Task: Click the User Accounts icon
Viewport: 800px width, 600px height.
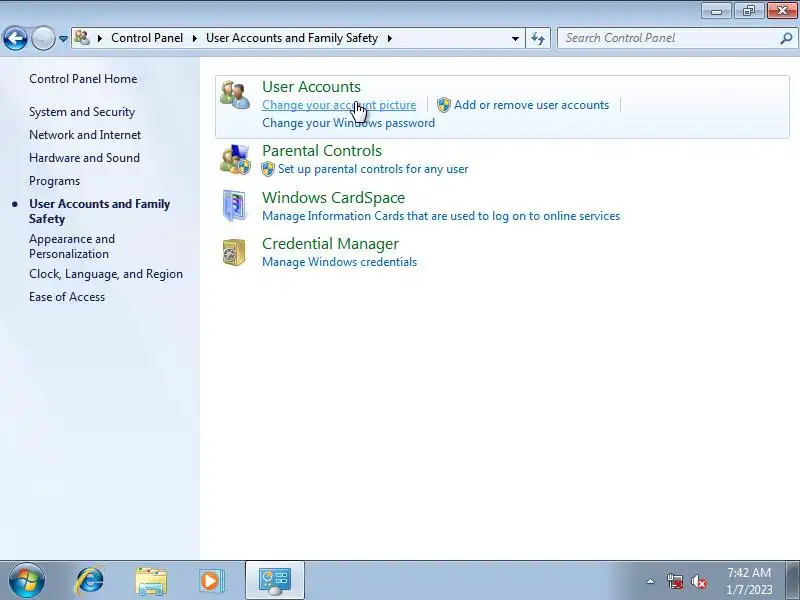Action: tap(235, 95)
